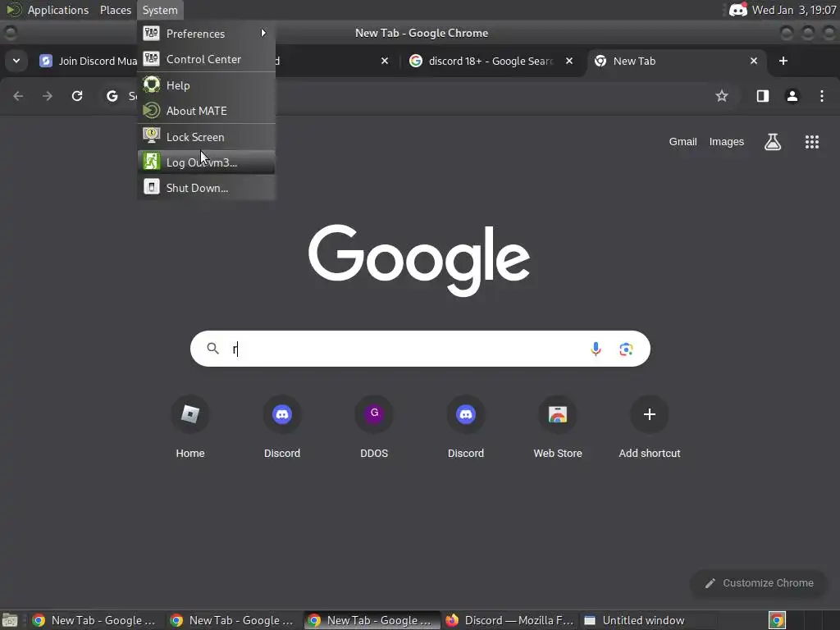Search by image with Lens icon
Viewport: 840px width, 630px height.
(626, 349)
